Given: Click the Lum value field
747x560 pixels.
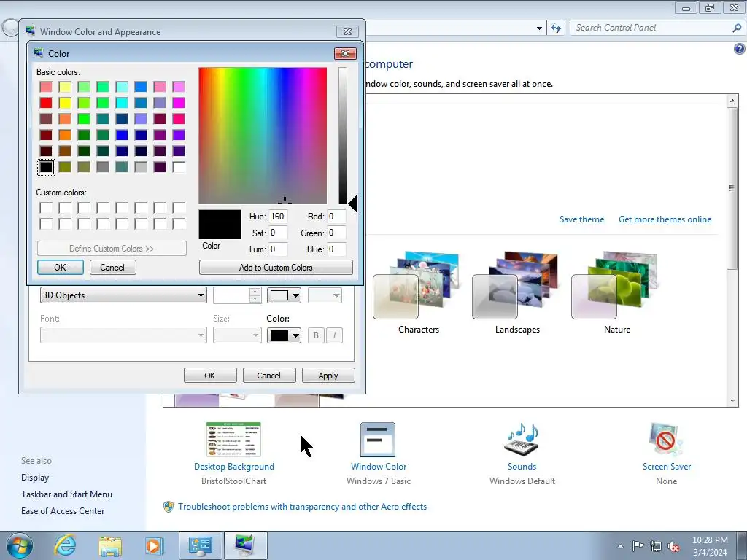Looking at the screenshot, I should click(278, 249).
